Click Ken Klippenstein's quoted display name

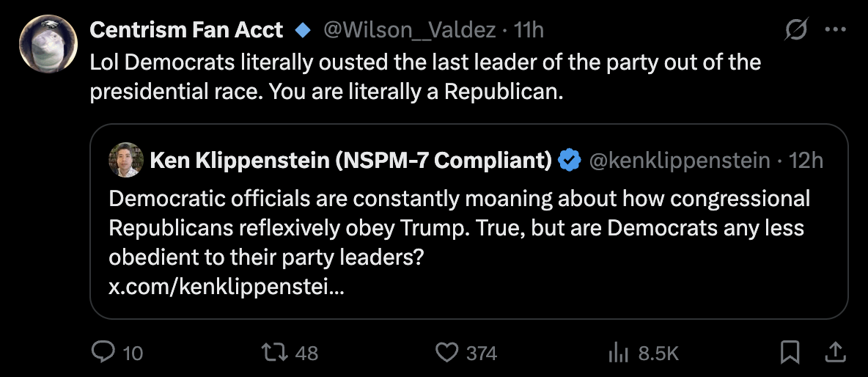(350, 160)
